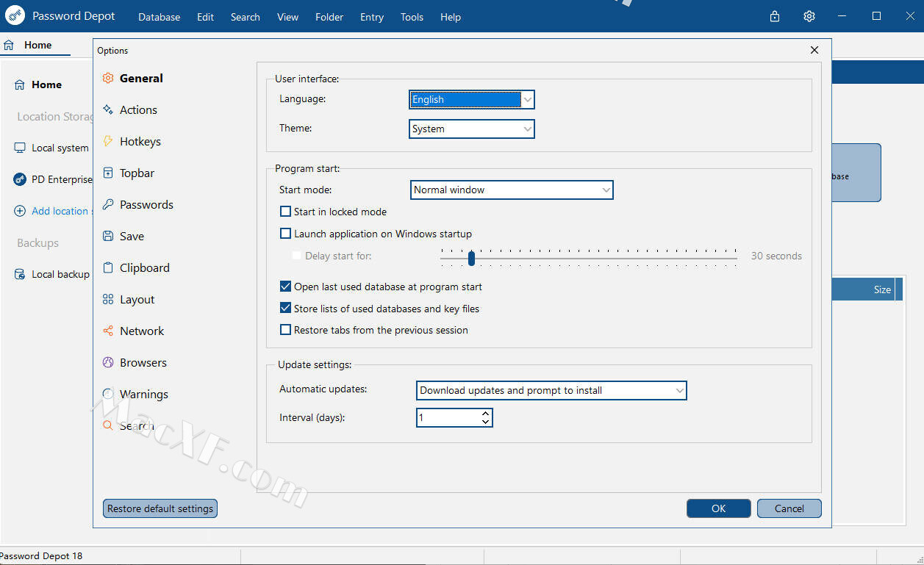924x565 pixels.
Task: Open the Hotkeys options section icon
Action: [x=108, y=141]
